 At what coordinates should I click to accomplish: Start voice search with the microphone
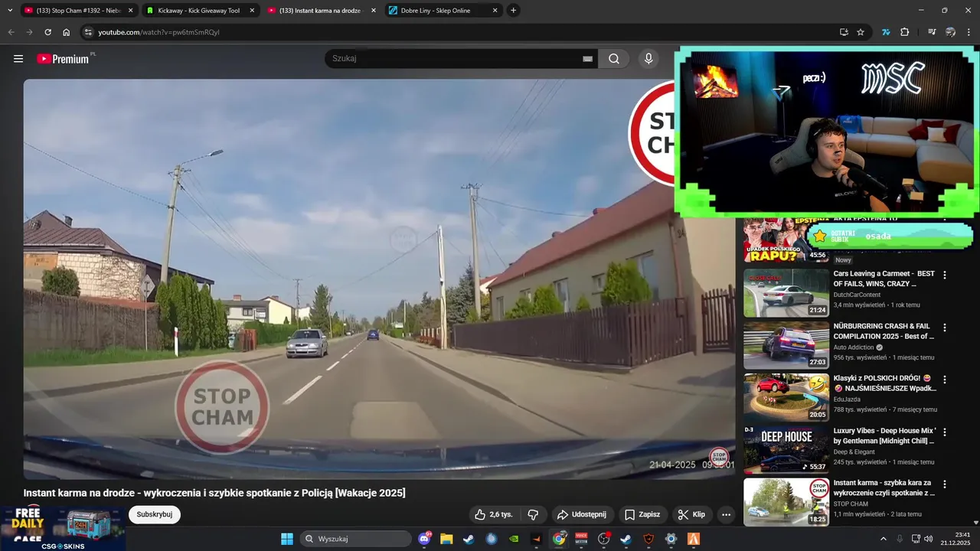tap(648, 59)
